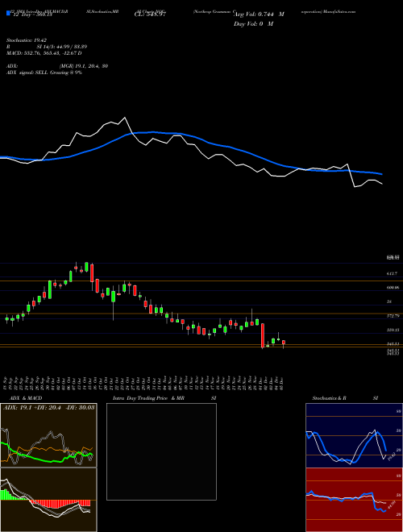Click the 'SI 14/3: 44.99 / 33.39' value
This screenshot has height=532, width=403.
62,47
